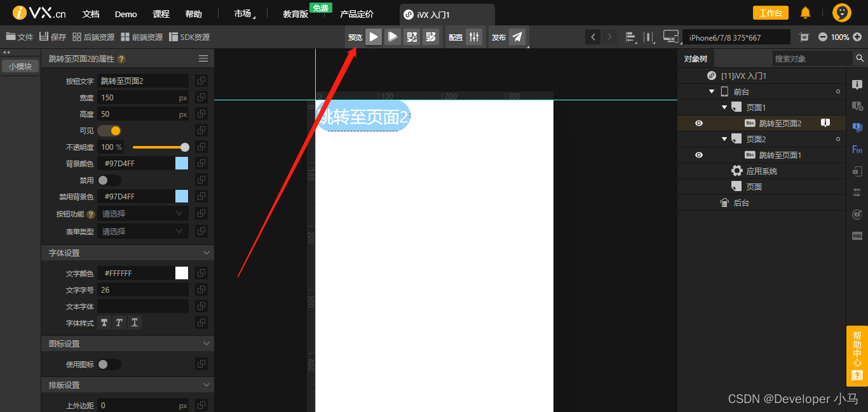Click the screenshot capture icon

pos(804,37)
